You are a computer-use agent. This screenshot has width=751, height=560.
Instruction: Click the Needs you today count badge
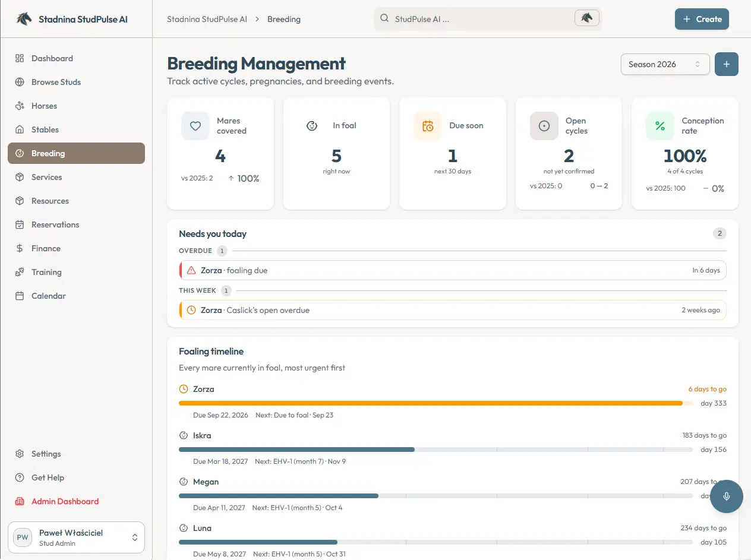(720, 233)
